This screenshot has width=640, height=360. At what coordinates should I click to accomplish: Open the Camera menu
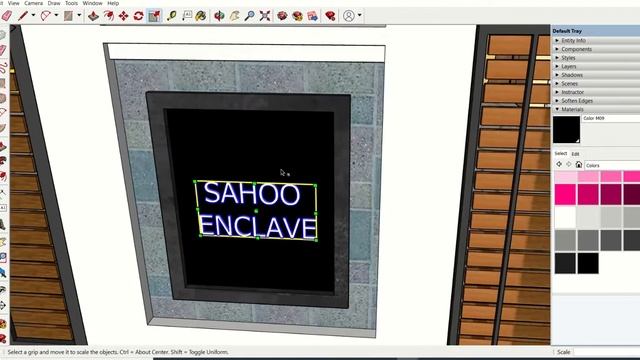point(33,3)
